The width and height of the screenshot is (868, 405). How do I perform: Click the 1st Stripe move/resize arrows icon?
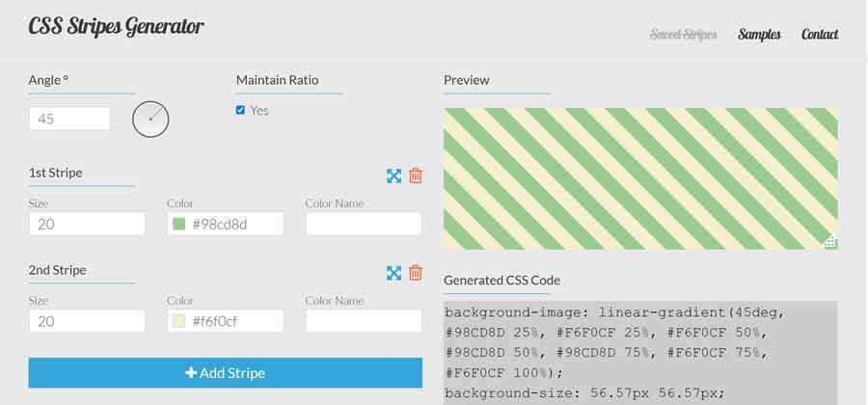pos(393,175)
